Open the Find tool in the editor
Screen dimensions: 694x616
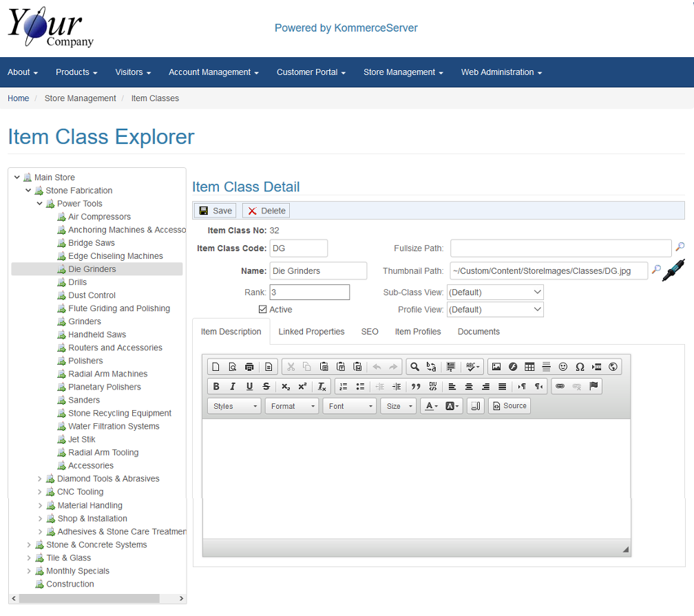click(414, 367)
